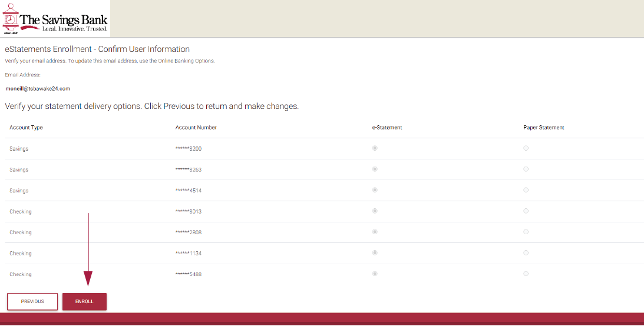644x326 pixels.
Task: Select e-Statement for Checking account ending 5488
Action: (x=375, y=274)
